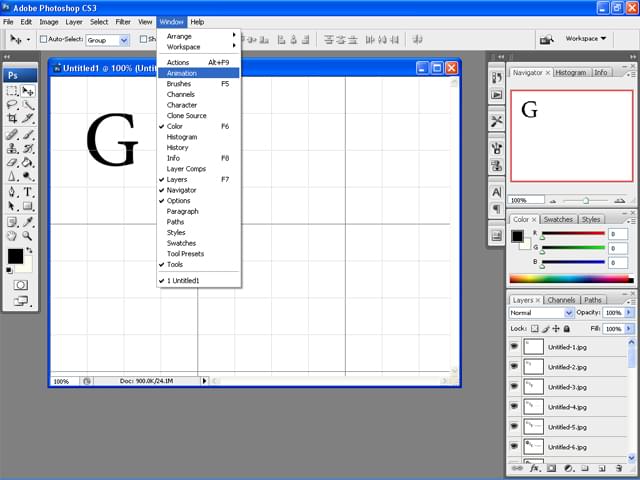Viewport: 640px width, 480px height.
Task: Switch to the Histogram tab
Action: 571,73
